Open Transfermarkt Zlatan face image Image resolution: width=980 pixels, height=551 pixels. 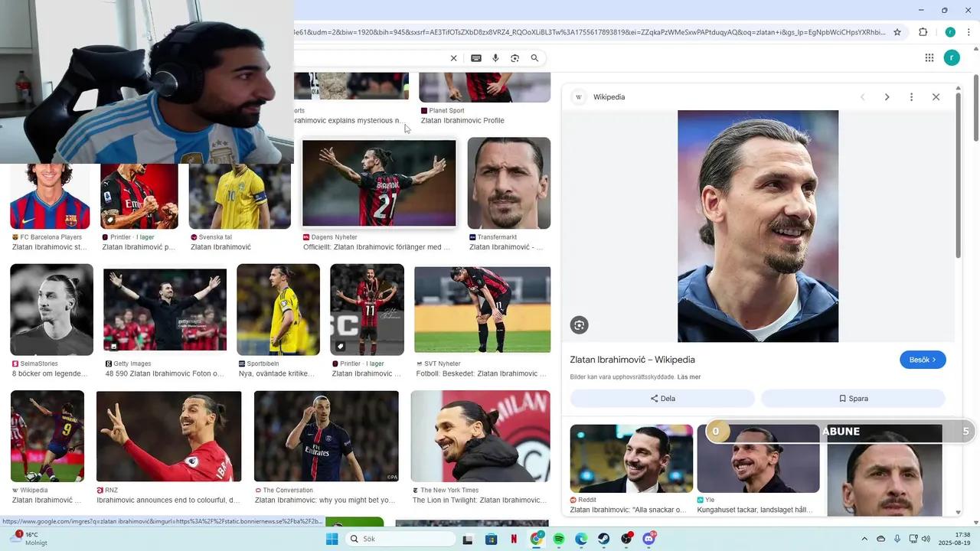pyautogui.click(x=509, y=183)
